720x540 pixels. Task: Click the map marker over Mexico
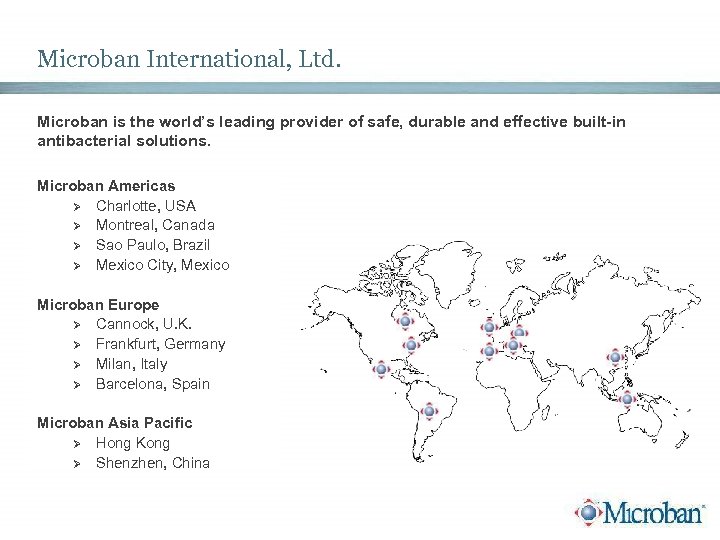pyautogui.click(x=381, y=368)
